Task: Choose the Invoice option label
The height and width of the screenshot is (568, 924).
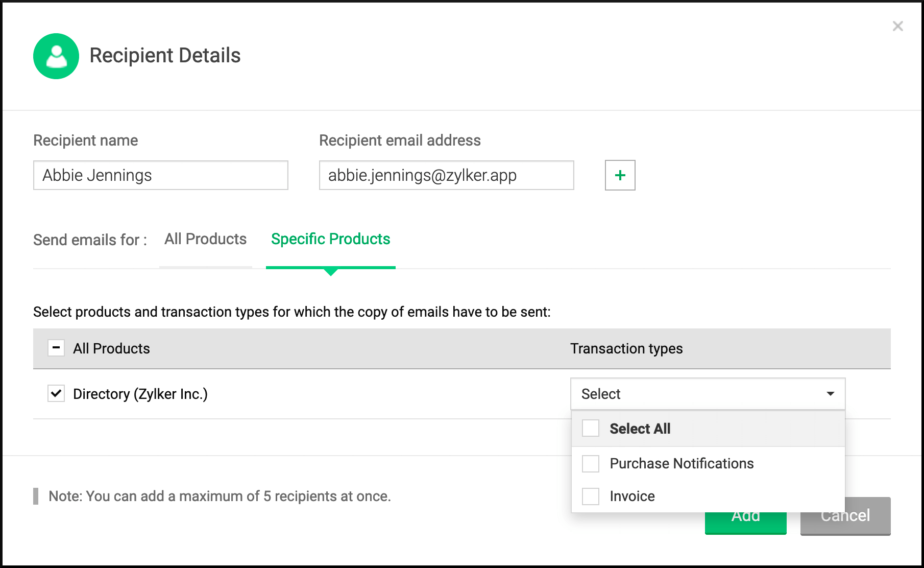Action: coord(632,496)
